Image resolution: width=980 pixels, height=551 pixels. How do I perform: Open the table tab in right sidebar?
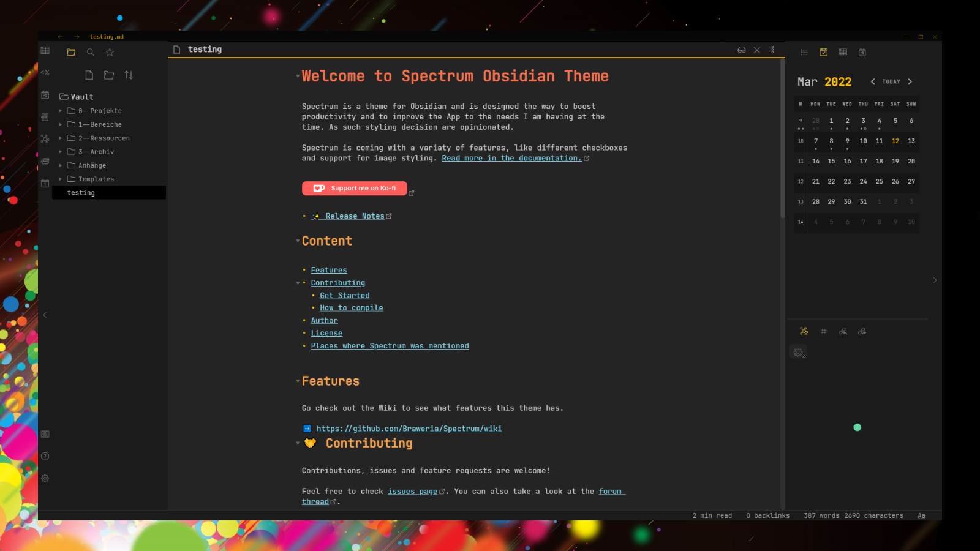843,53
